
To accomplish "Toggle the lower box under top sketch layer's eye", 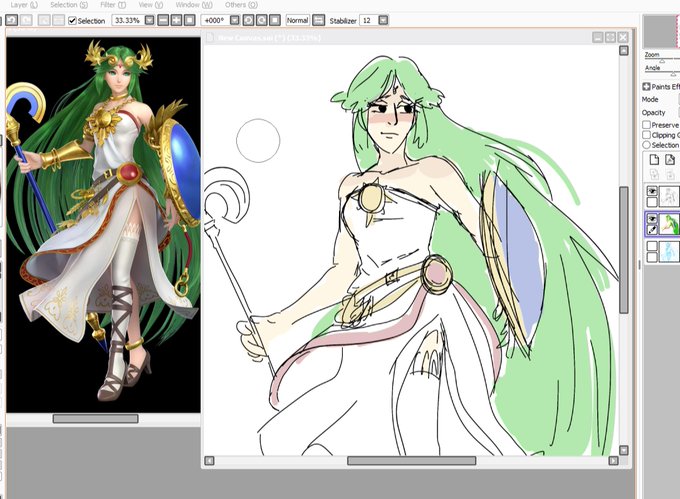I will point(652,202).
